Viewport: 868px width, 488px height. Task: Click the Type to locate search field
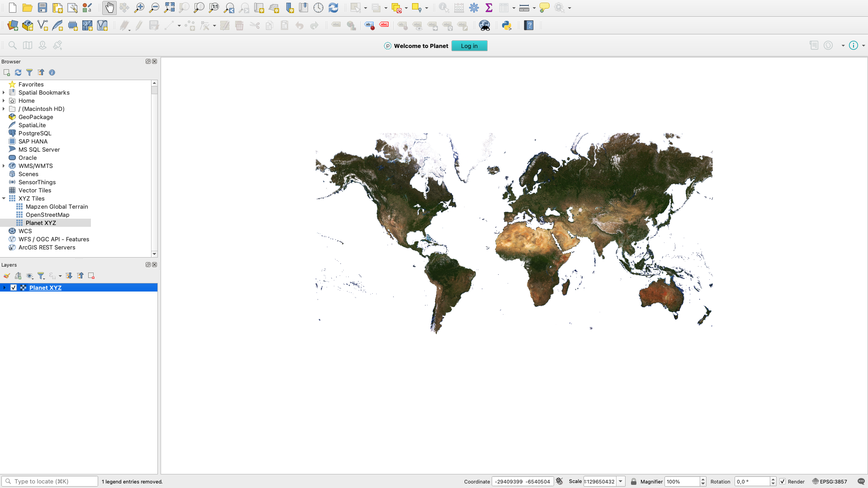[50, 481]
